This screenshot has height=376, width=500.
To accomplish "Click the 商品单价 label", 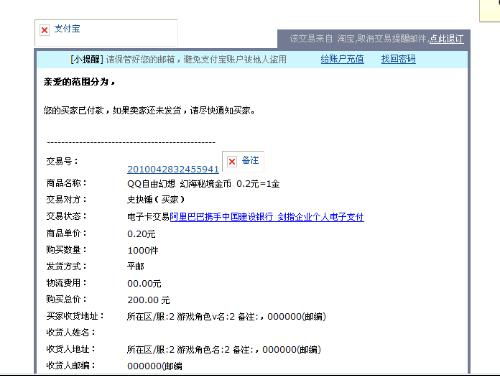I will tap(66, 233).
